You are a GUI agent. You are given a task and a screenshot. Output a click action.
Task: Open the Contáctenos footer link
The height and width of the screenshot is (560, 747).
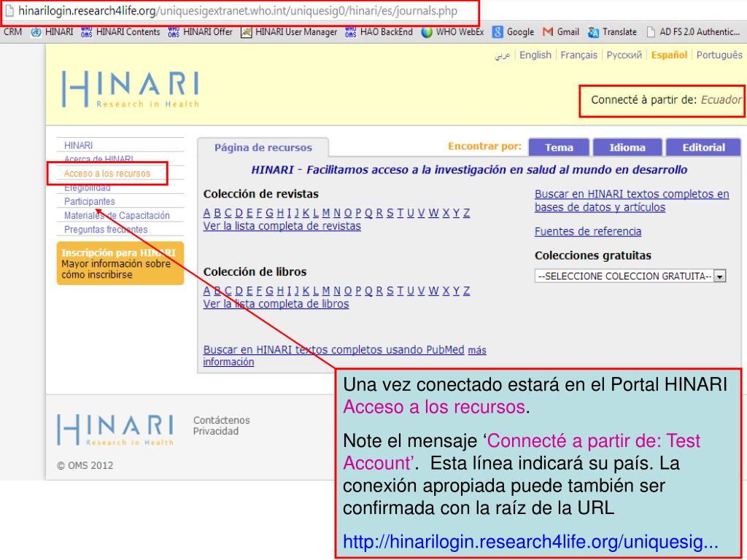pos(222,421)
